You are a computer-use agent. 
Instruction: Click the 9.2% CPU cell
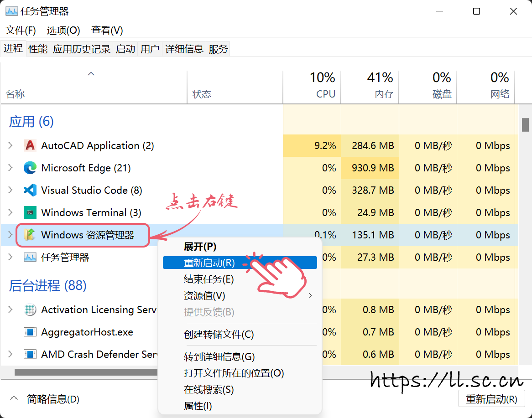(312, 145)
